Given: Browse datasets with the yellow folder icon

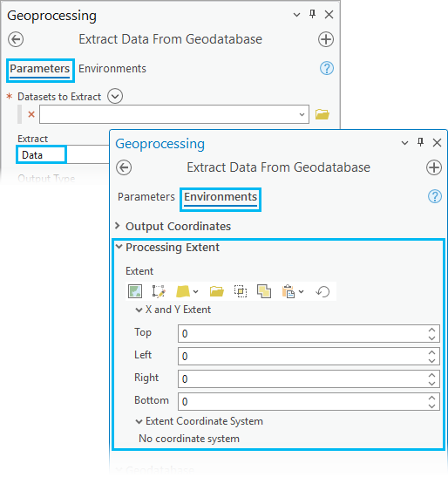Looking at the screenshot, I should pyautogui.click(x=322, y=114).
